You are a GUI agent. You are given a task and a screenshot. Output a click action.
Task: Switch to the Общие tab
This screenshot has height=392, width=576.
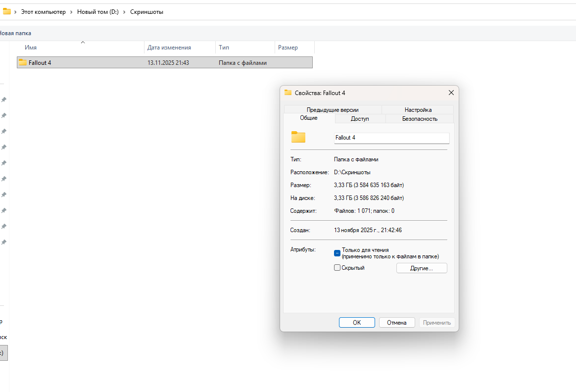tap(309, 118)
